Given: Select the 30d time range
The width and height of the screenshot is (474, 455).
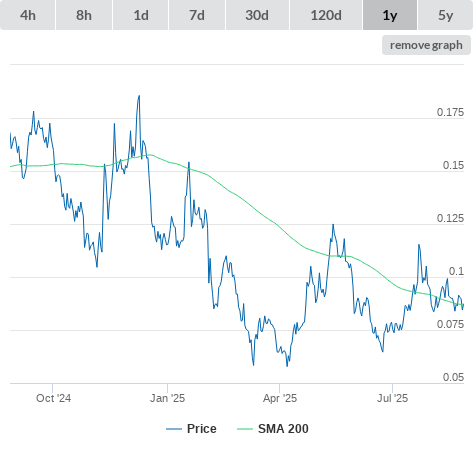Looking at the screenshot, I should coord(257,15).
